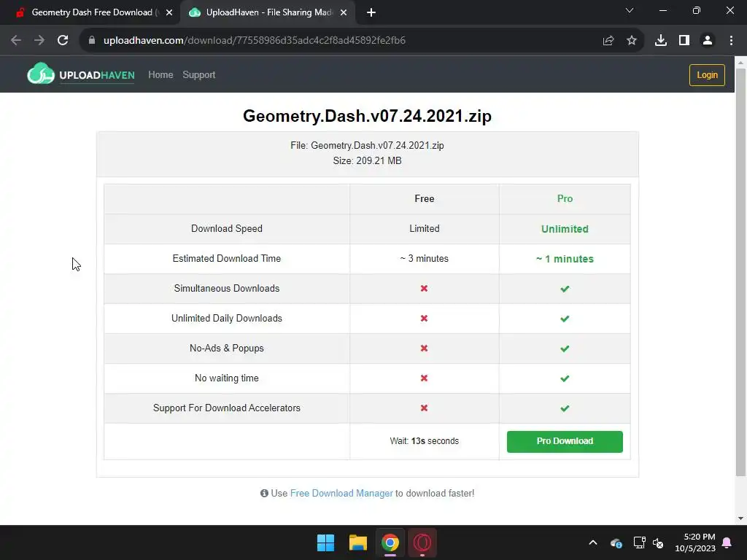This screenshot has width=747, height=560.
Task: Open the Opera taskbar icon
Action: point(422,542)
